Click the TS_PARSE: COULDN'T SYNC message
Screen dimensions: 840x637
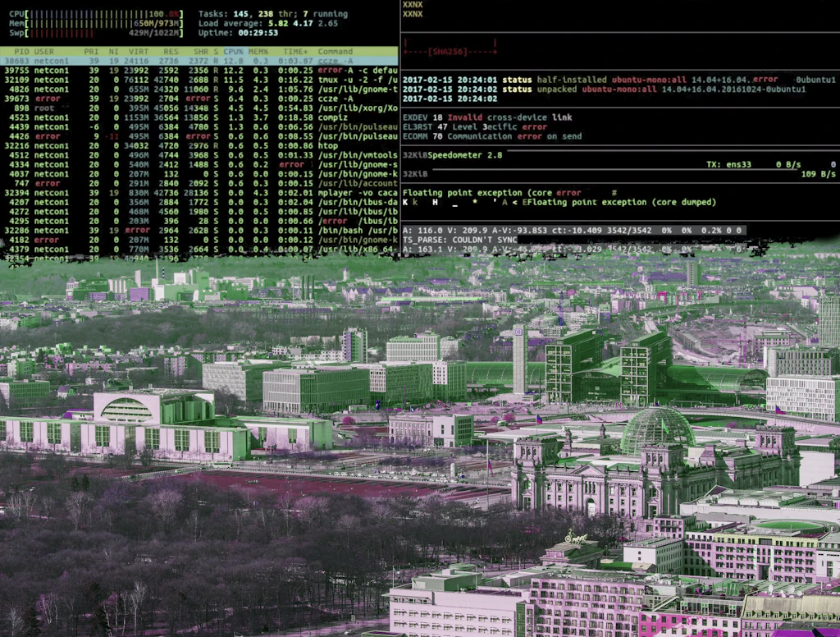(459, 240)
